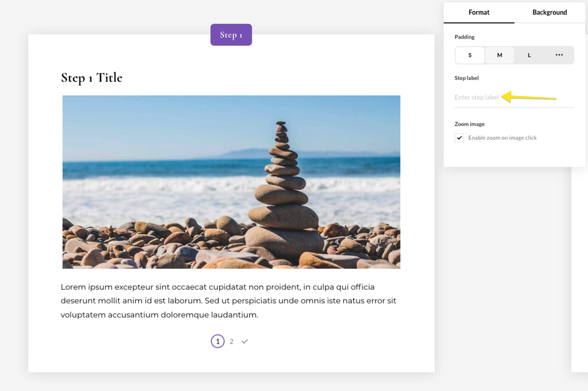Open more padding options (three dots)

559,55
